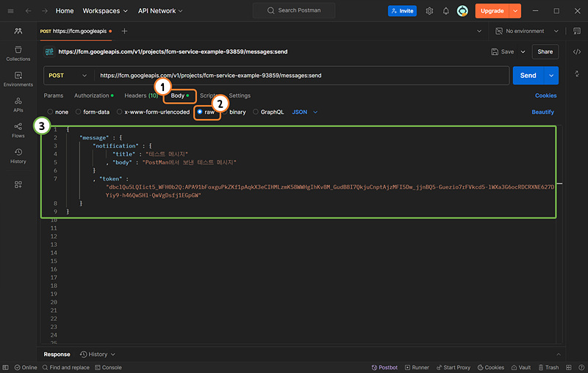Select the none body type radio button
This screenshot has height=373, width=588.
click(50, 112)
